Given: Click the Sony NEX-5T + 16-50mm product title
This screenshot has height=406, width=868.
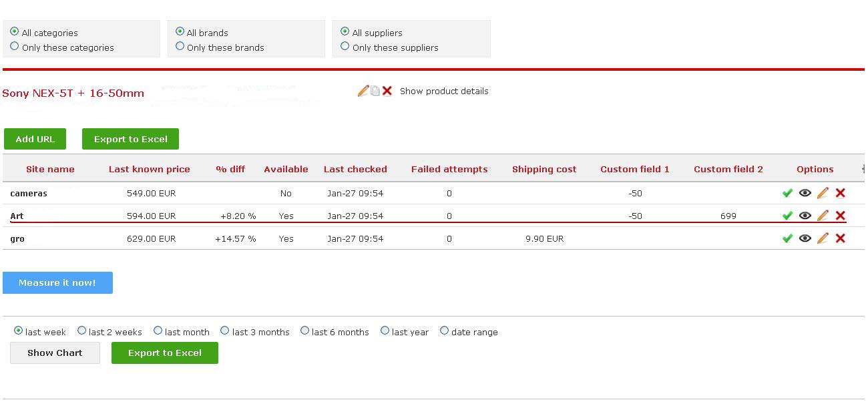Looking at the screenshot, I should (x=73, y=93).
